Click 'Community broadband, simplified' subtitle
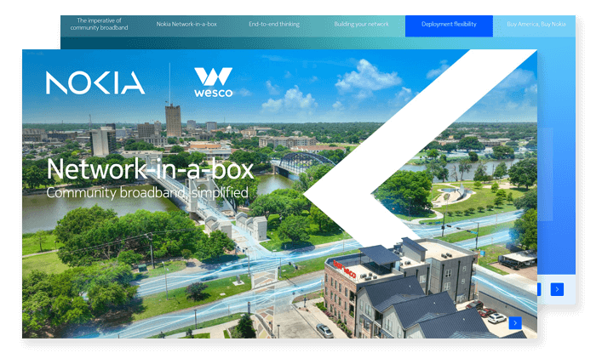The height and width of the screenshot is (364, 602). tap(147, 192)
